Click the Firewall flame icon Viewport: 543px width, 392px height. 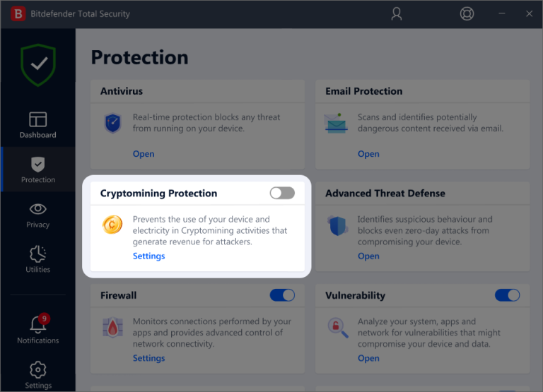coord(112,327)
